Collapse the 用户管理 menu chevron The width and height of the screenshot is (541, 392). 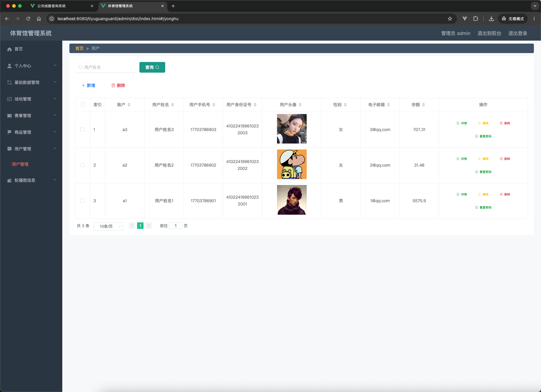click(55, 149)
